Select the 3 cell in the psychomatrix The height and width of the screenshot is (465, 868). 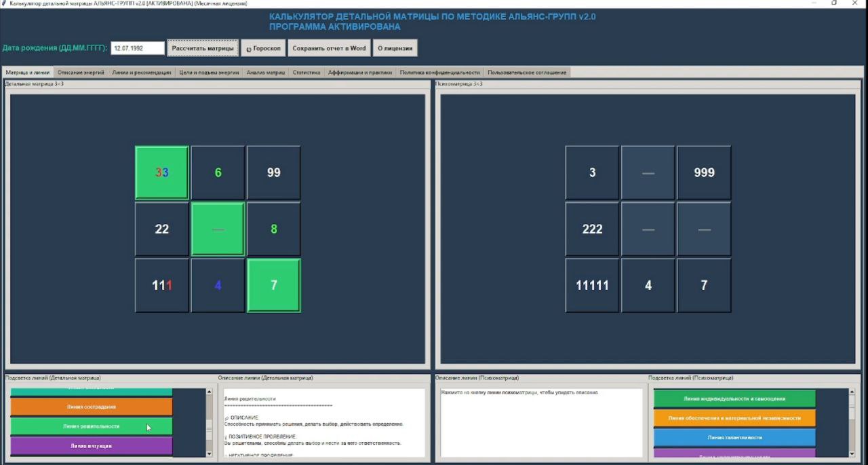[x=592, y=172]
